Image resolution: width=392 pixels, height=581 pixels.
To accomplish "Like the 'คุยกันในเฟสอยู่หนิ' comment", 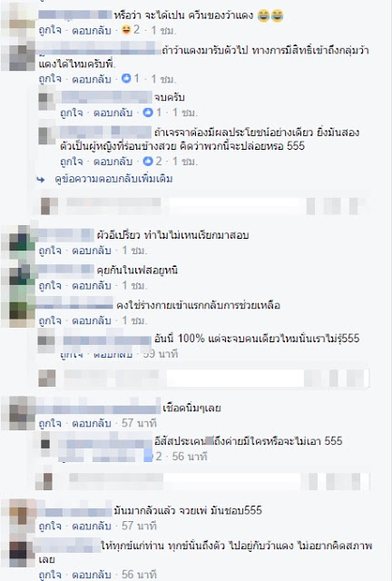I will [x=50, y=286].
